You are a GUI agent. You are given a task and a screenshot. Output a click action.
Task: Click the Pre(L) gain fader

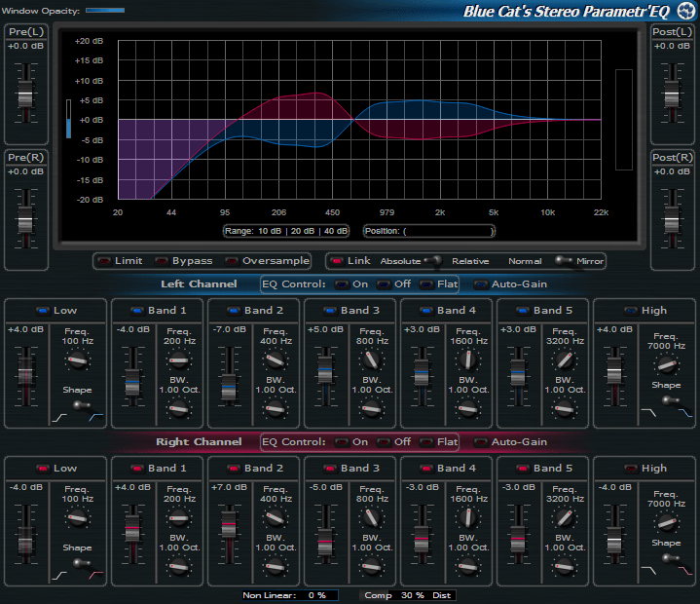pos(25,94)
